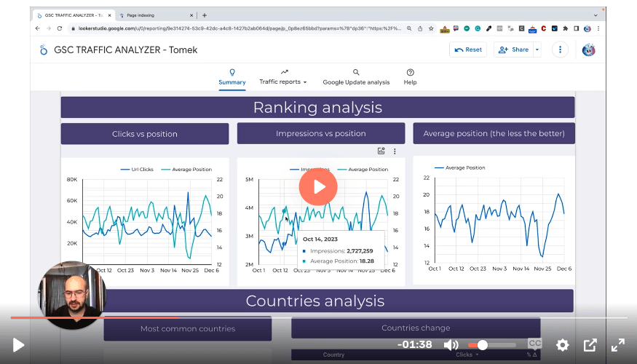Click the lookerstudio.google.com address bar
This screenshot has height=364, width=637.
[x=240, y=28]
